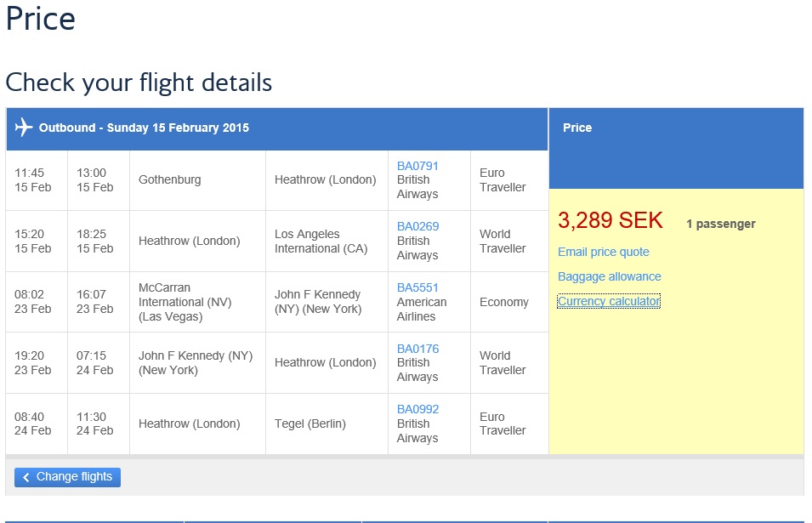Open flight BA0269 details link
Viewport: 812px width, 523px height.
pos(417,226)
